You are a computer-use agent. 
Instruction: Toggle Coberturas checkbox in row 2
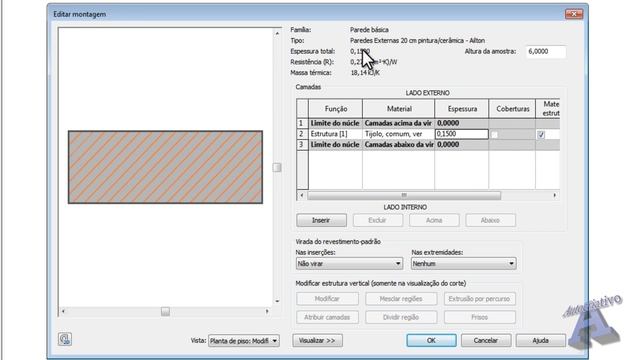[494, 134]
